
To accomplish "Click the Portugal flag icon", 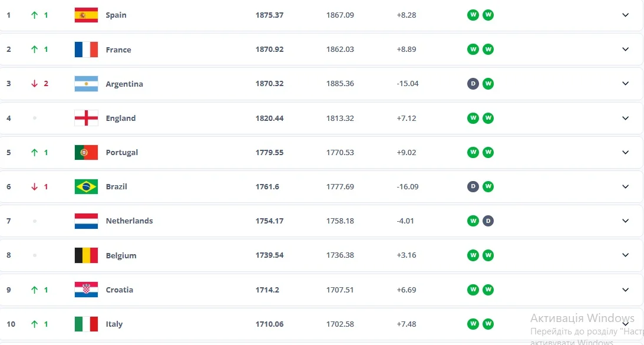I will pyautogui.click(x=86, y=152).
